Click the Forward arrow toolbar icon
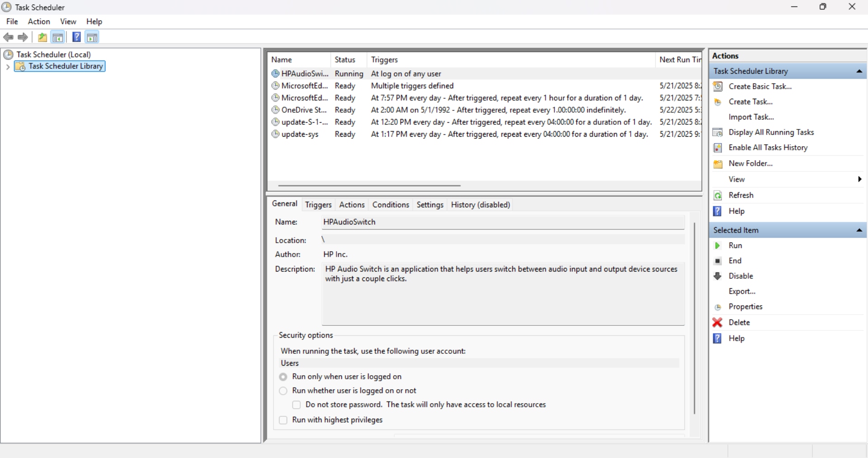868x458 pixels. point(23,38)
